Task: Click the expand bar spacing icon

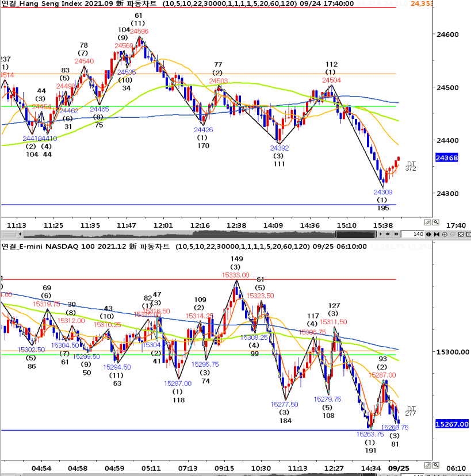Action: [428, 234]
